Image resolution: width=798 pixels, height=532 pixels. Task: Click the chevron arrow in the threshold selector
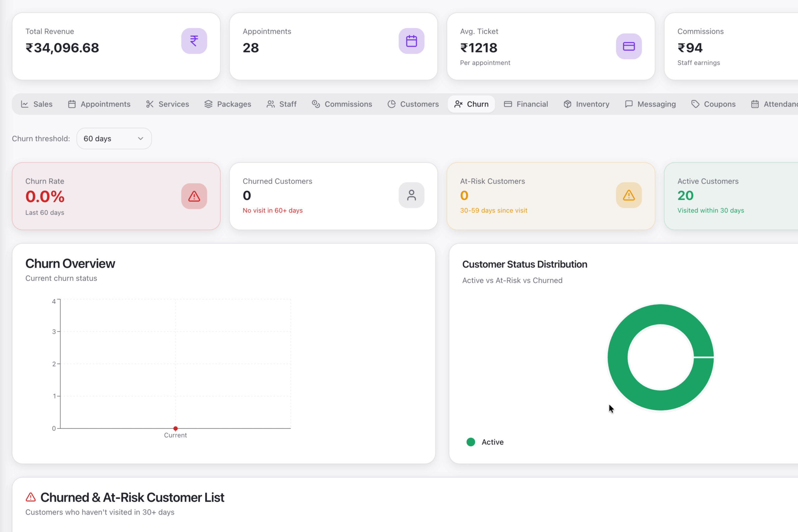141,138
